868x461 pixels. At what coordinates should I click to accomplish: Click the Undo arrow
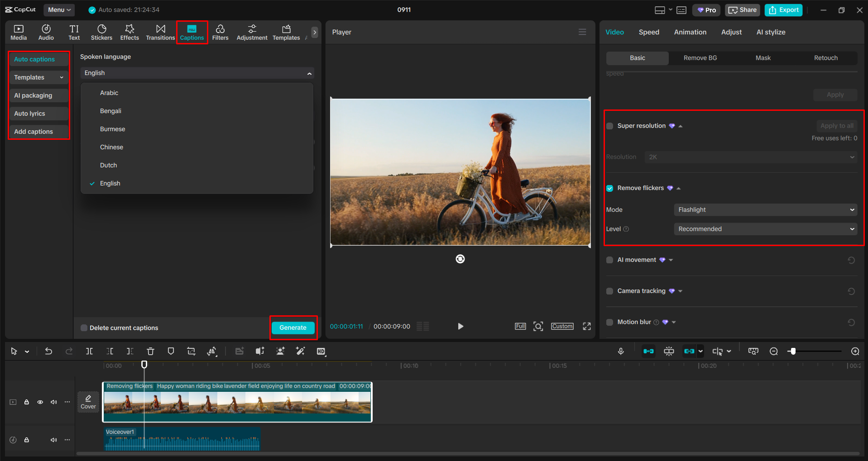click(48, 351)
